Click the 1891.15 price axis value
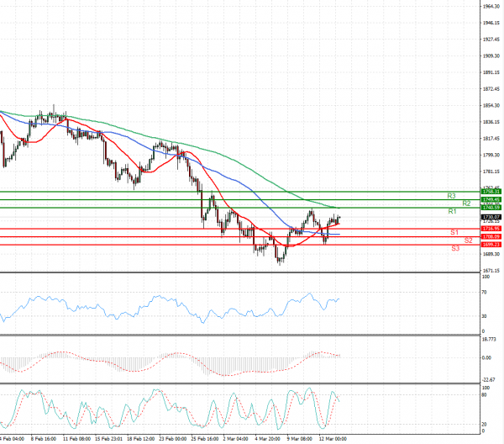The width and height of the screenshot is (504, 444). tap(491, 72)
